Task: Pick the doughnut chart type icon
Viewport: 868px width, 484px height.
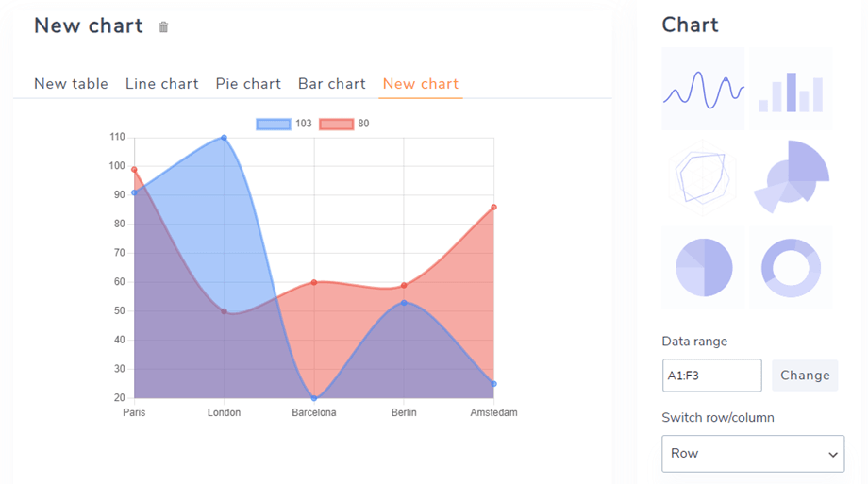Action: coord(792,267)
